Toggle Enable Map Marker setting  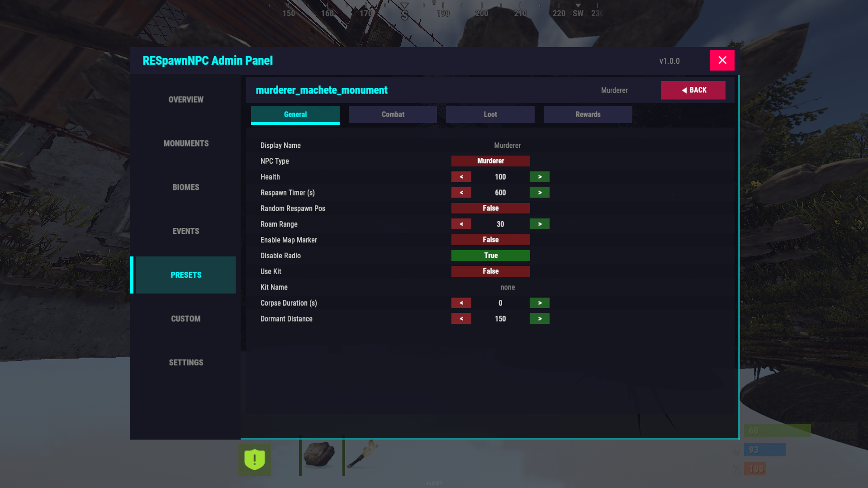(x=490, y=240)
